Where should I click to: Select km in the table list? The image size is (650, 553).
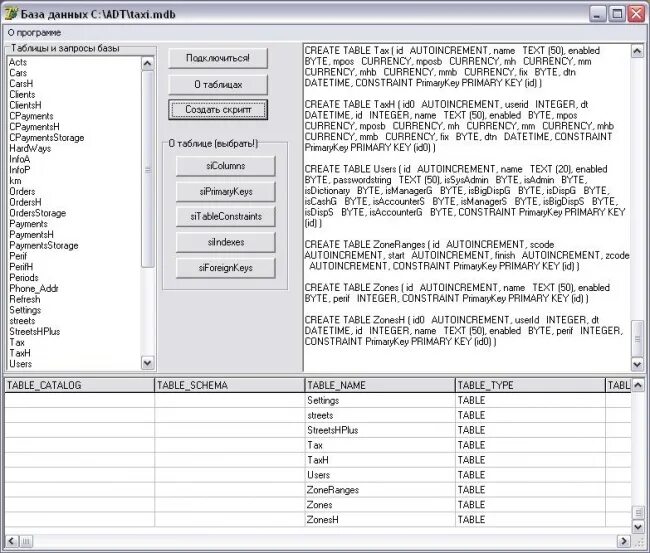tap(15, 181)
